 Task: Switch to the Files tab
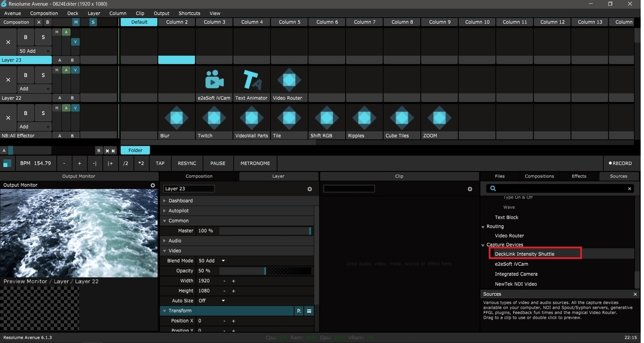[x=500, y=176]
